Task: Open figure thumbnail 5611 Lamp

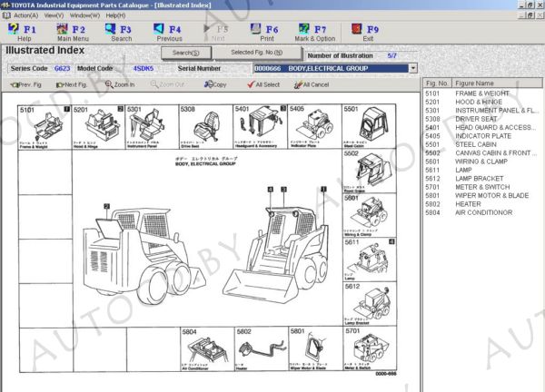Action: [369, 260]
